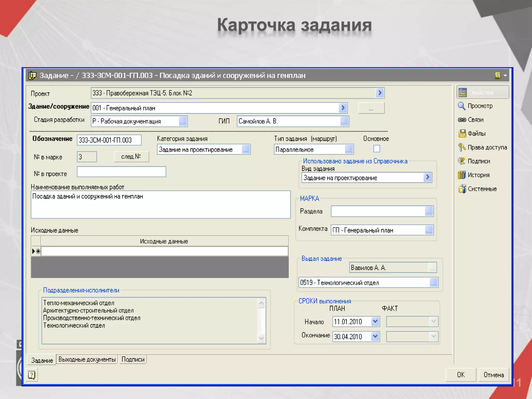532x399 pixels.
Task: Click the след.№ button
Action: pos(131,157)
